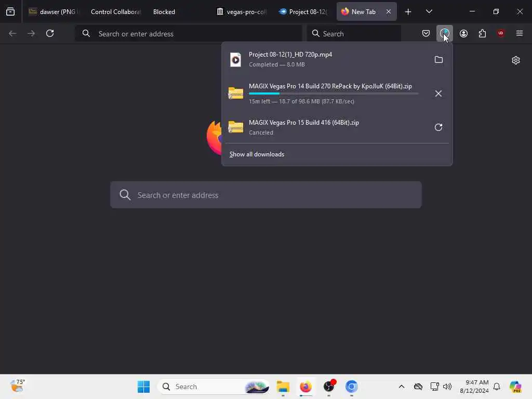The width and height of the screenshot is (532, 399).
Task: Open network status tray icon
Action: click(434, 387)
